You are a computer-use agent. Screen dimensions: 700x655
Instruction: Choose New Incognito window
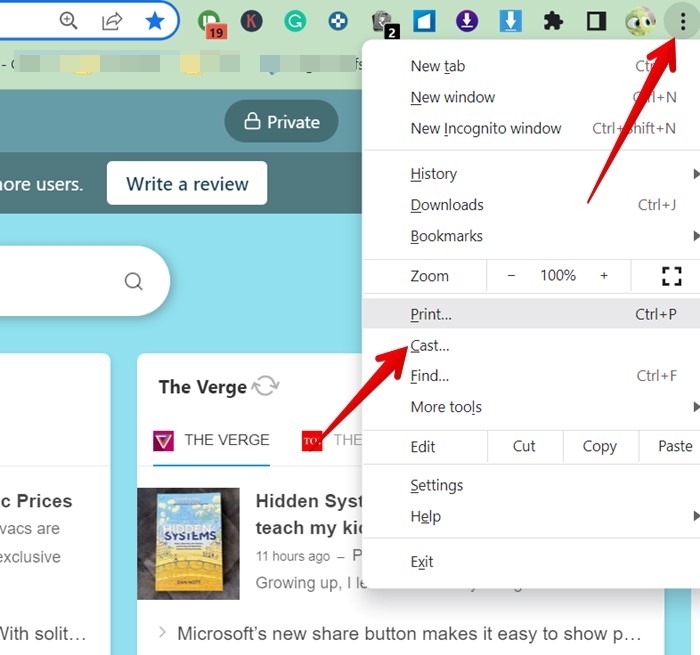tap(531, 128)
